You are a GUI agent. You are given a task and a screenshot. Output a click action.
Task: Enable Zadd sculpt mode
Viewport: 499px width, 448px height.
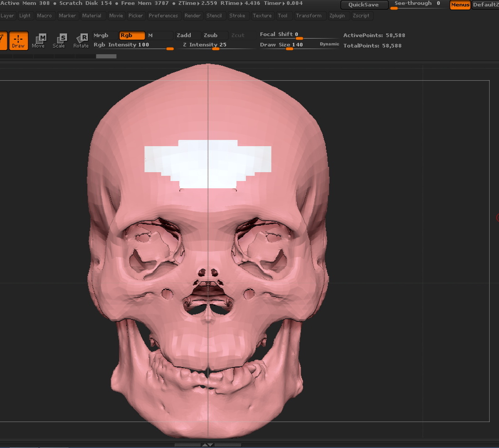[x=188, y=35]
